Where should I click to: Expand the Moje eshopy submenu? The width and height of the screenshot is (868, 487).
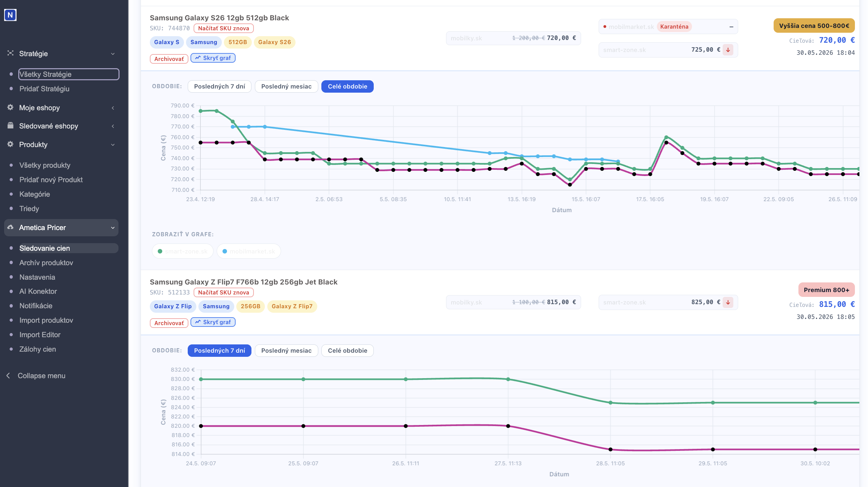(x=113, y=108)
